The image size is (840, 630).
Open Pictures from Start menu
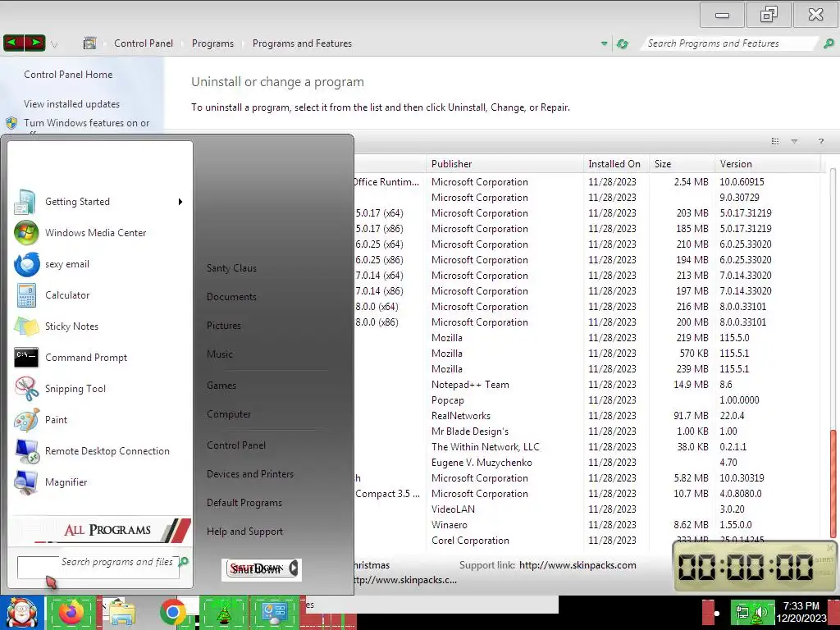224,326
